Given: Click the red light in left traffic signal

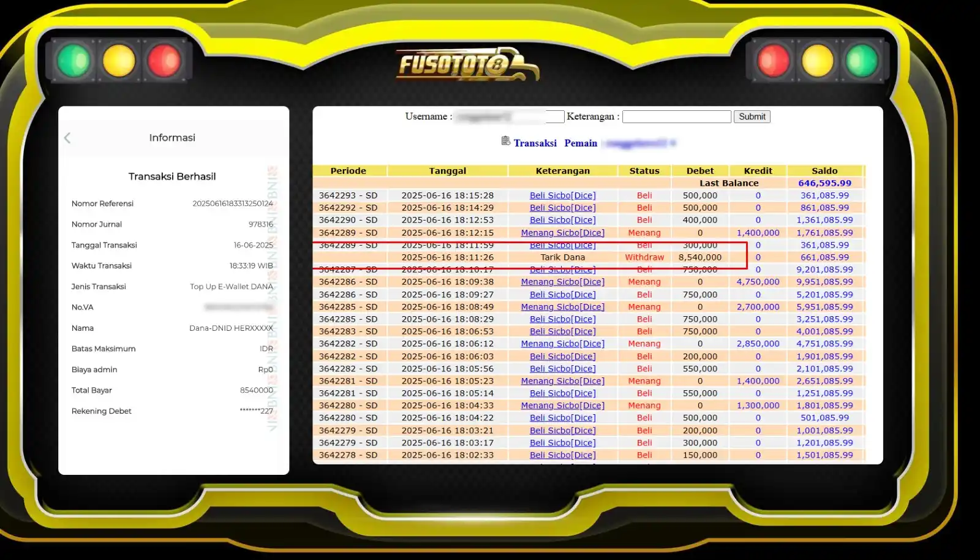Looking at the screenshot, I should pos(164,61).
